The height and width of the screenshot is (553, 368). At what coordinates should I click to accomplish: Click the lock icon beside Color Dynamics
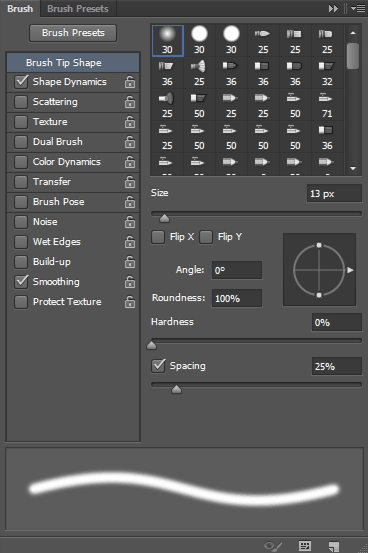click(130, 162)
